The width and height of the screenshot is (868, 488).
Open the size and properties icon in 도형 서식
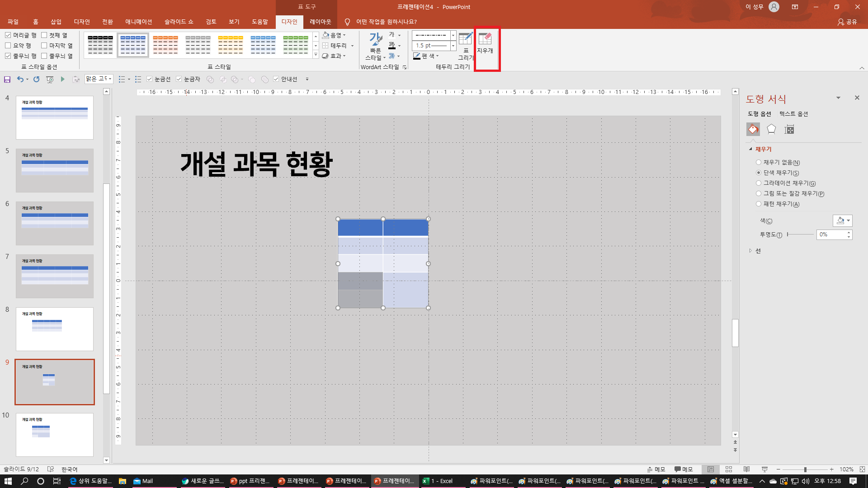pyautogui.click(x=789, y=129)
